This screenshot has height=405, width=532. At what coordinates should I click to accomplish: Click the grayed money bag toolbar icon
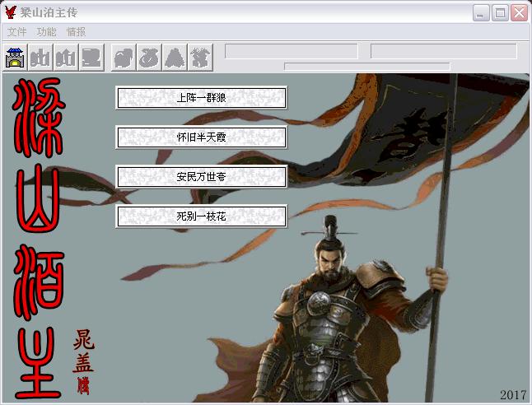(x=149, y=58)
